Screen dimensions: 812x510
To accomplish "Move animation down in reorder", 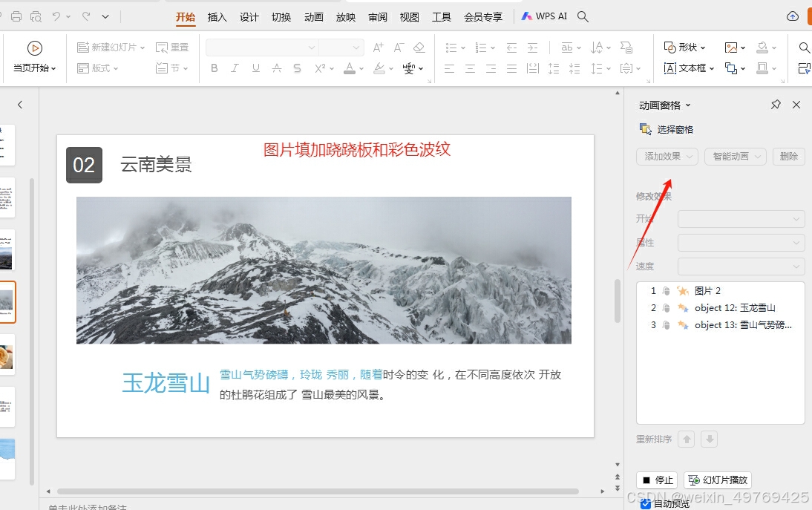I will coord(710,439).
